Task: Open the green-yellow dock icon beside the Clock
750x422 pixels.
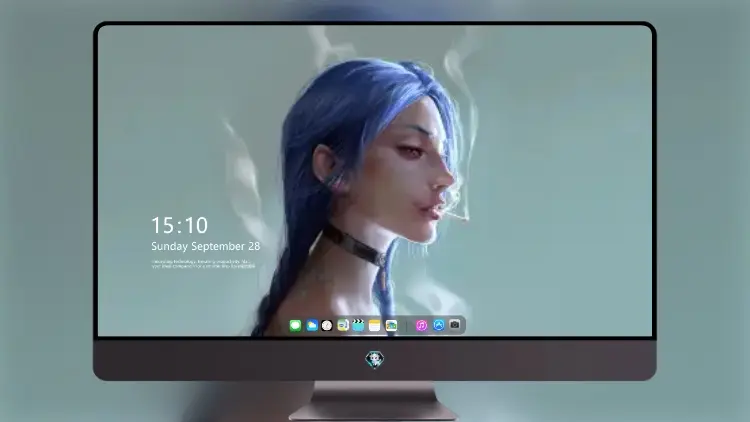Action: point(343,326)
